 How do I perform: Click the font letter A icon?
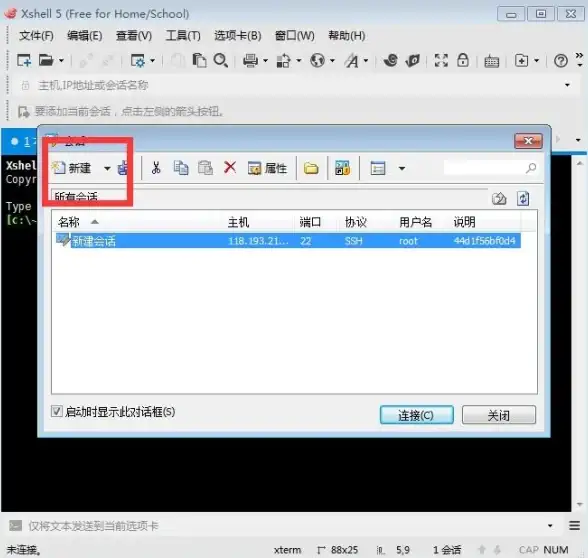pos(352,60)
